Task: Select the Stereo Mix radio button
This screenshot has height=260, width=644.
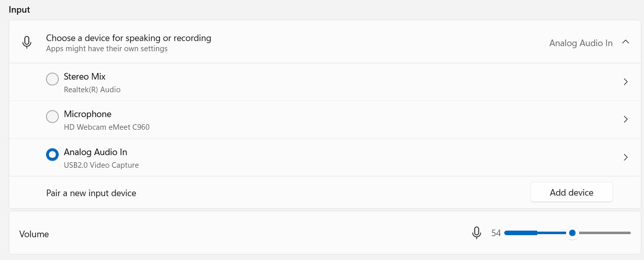Action: [x=52, y=79]
